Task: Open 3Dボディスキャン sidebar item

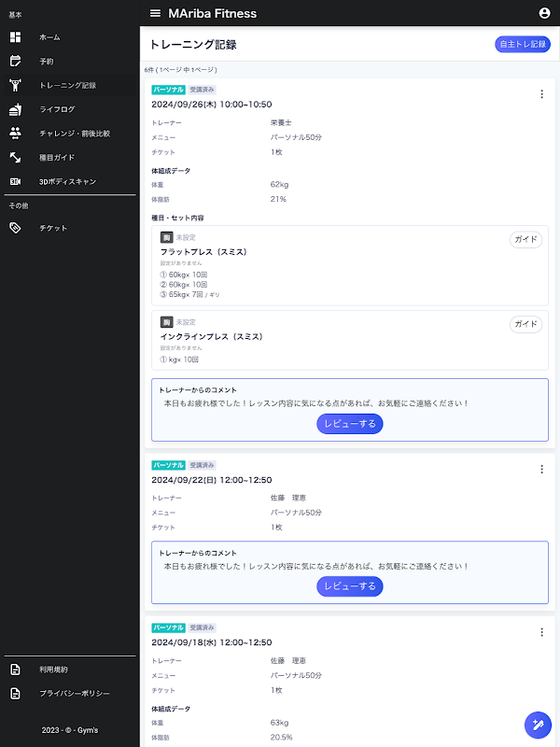Action: [70, 181]
